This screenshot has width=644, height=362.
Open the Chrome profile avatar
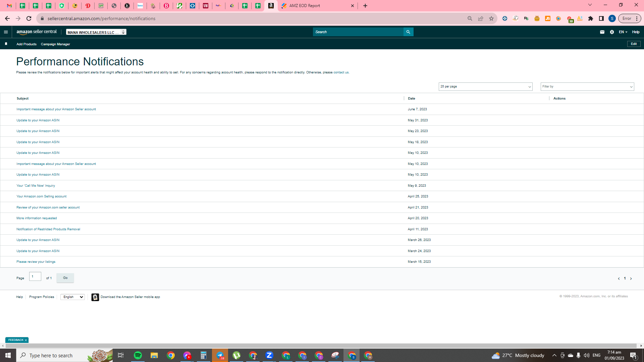click(x=612, y=18)
